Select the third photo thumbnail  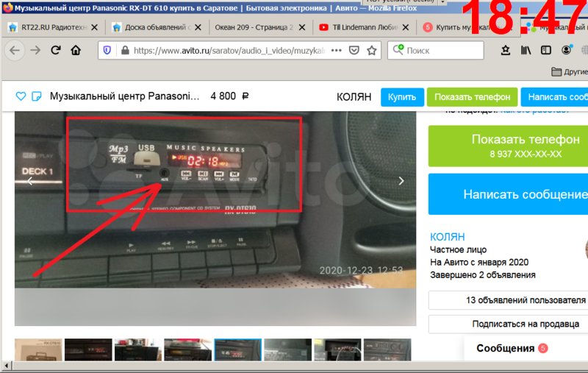point(138,349)
